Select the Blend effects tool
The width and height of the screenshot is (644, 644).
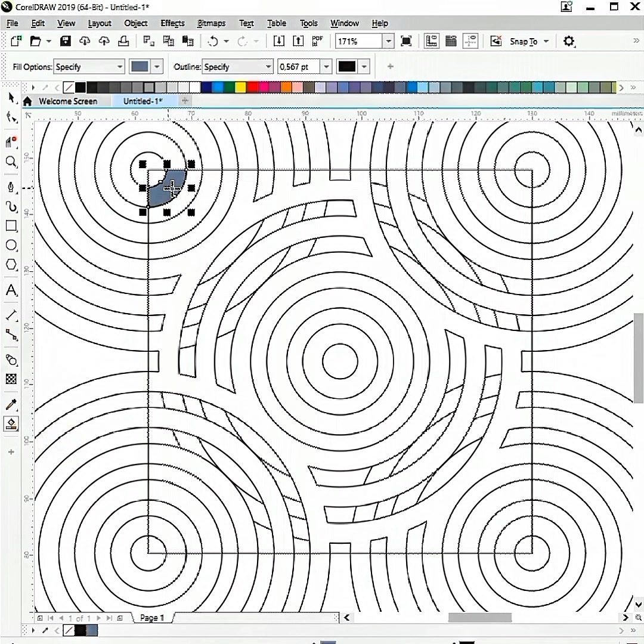coord(11,360)
